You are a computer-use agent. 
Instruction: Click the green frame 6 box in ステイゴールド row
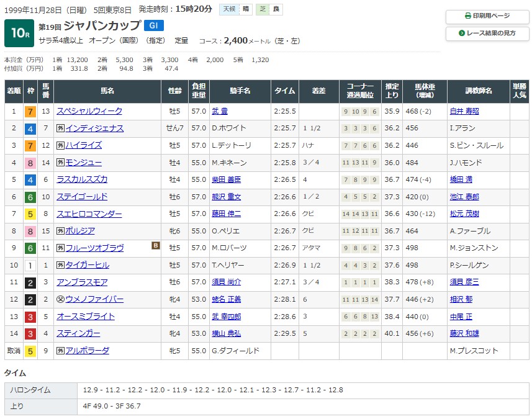(x=30, y=197)
